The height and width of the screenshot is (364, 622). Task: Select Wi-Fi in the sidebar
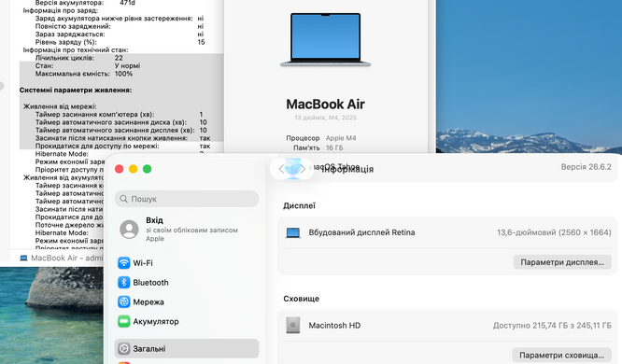point(187,263)
